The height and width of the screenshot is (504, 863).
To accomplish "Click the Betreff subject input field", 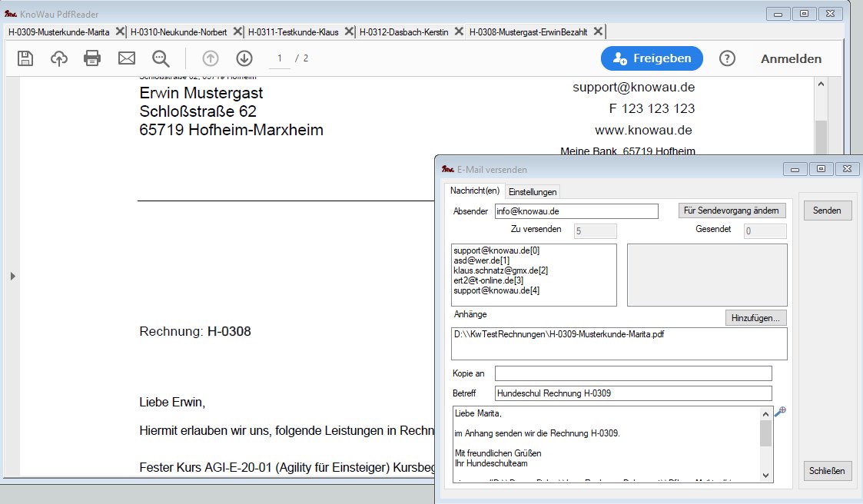I will [632, 393].
